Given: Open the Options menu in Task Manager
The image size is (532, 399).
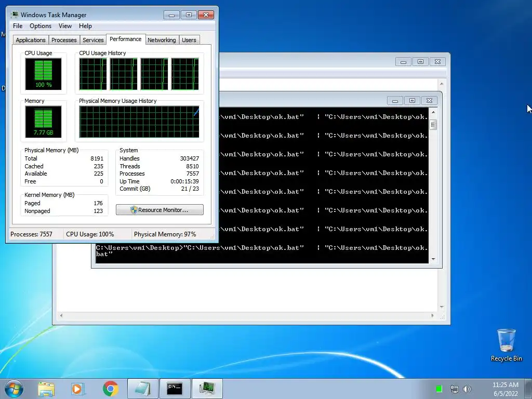Looking at the screenshot, I should click(41, 26).
